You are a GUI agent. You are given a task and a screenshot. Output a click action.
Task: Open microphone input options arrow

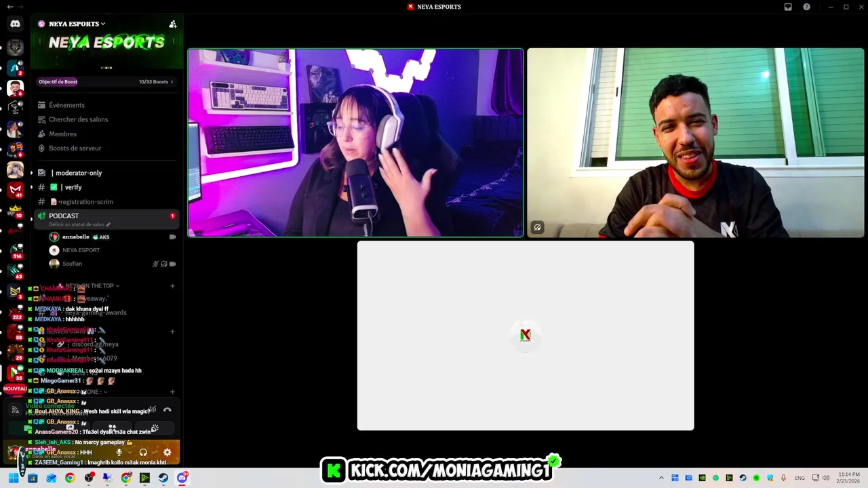click(x=130, y=452)
